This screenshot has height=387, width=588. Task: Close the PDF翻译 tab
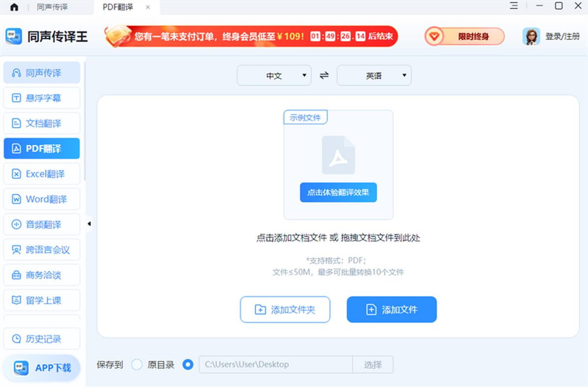[x=148, y=7]
